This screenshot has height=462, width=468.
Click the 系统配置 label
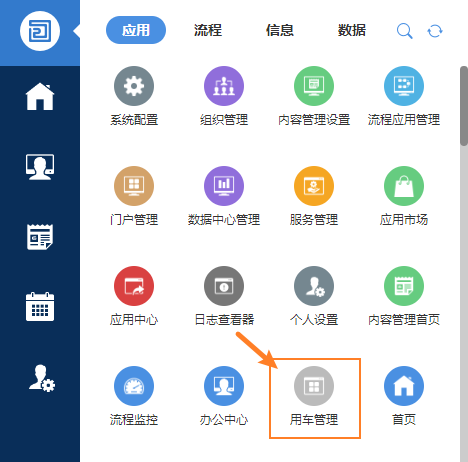pyautogui.click(x=134, y=120)
